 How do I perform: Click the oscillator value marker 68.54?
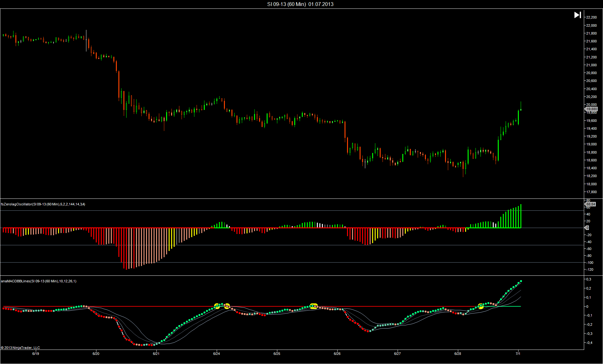coord(591,204)
